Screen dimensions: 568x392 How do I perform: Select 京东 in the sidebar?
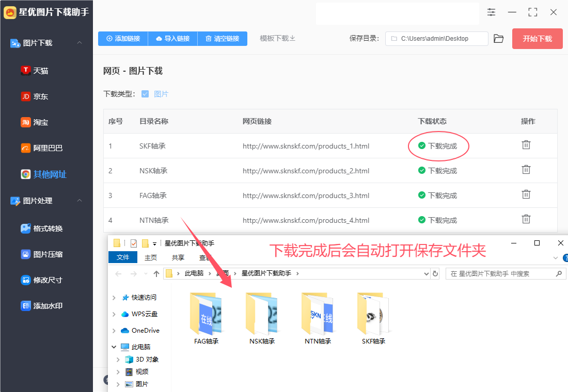pyautogui.click(x=35, y=96)
